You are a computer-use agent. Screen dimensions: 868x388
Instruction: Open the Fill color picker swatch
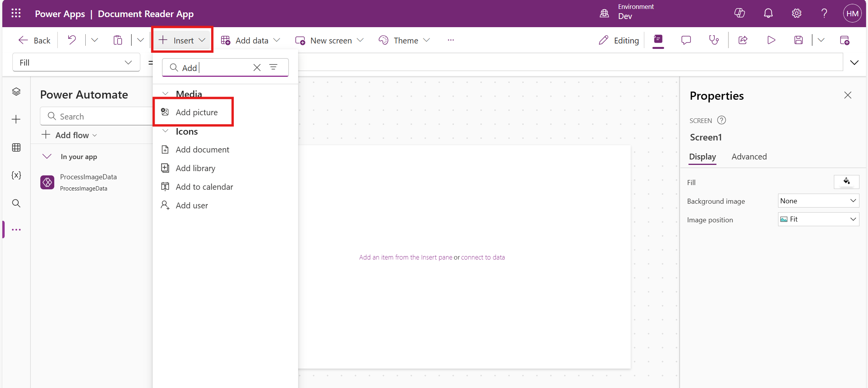(x=846, y=182)
